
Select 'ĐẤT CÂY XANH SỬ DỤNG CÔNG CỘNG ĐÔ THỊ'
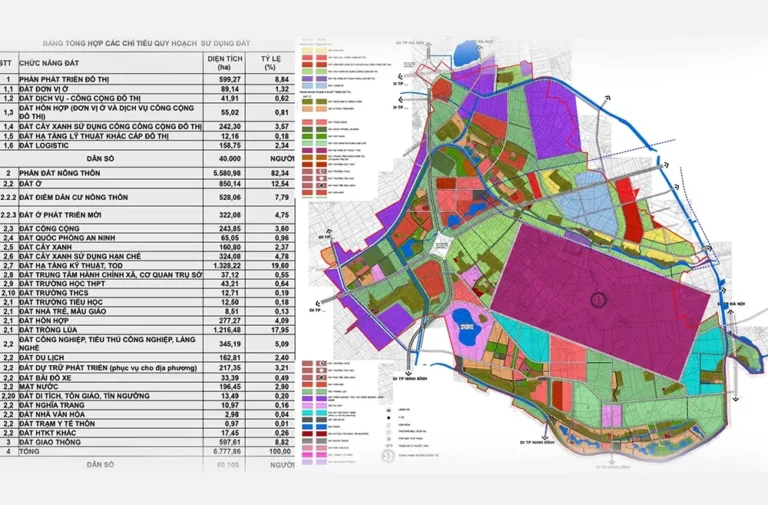(110, 126)
